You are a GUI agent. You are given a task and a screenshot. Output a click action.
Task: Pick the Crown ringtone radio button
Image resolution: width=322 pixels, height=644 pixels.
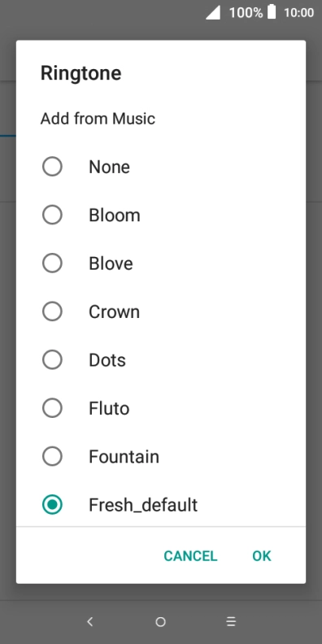coord(52,311)
